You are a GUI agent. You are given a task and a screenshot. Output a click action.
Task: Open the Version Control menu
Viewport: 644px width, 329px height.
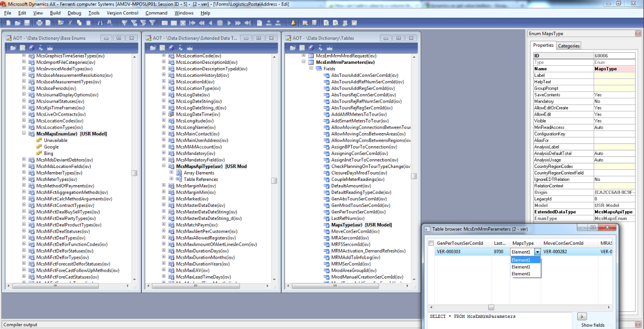122,13
